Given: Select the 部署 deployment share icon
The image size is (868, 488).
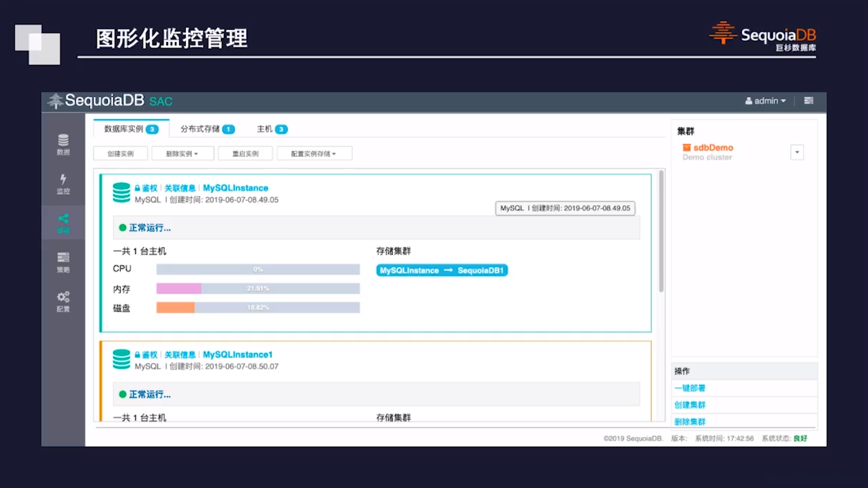Looking at the screenshot, I should pyautogui.click(x=63, y=223).
